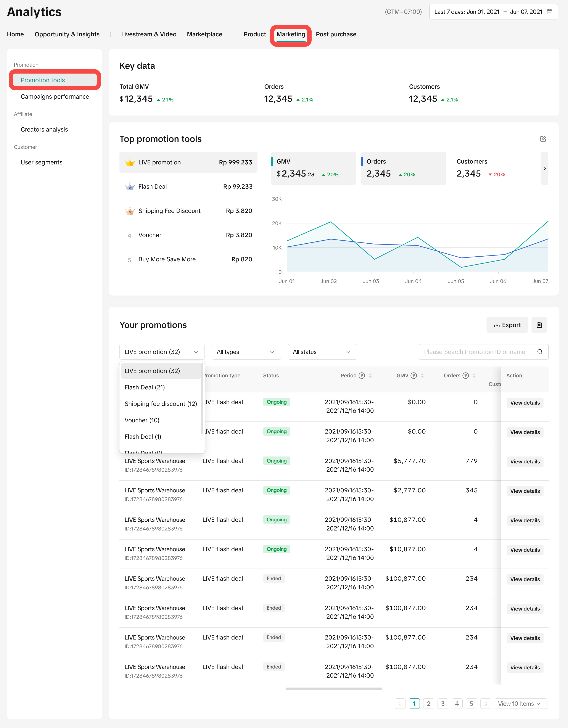The width and height of the screenshot is (568, 728).
Task: Choose Voucher (10) from dropdown list
Action: click(142, 420)
